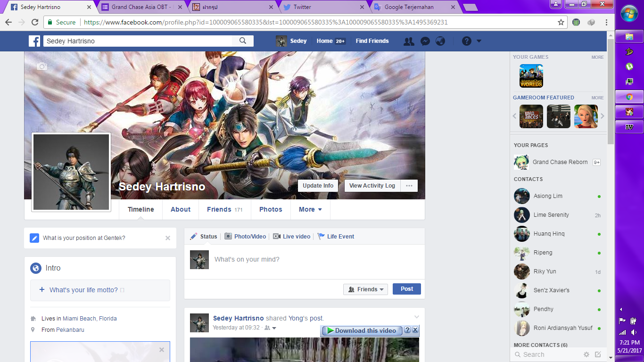
Task: Click the blue Post button
Action: coord(407,289)
